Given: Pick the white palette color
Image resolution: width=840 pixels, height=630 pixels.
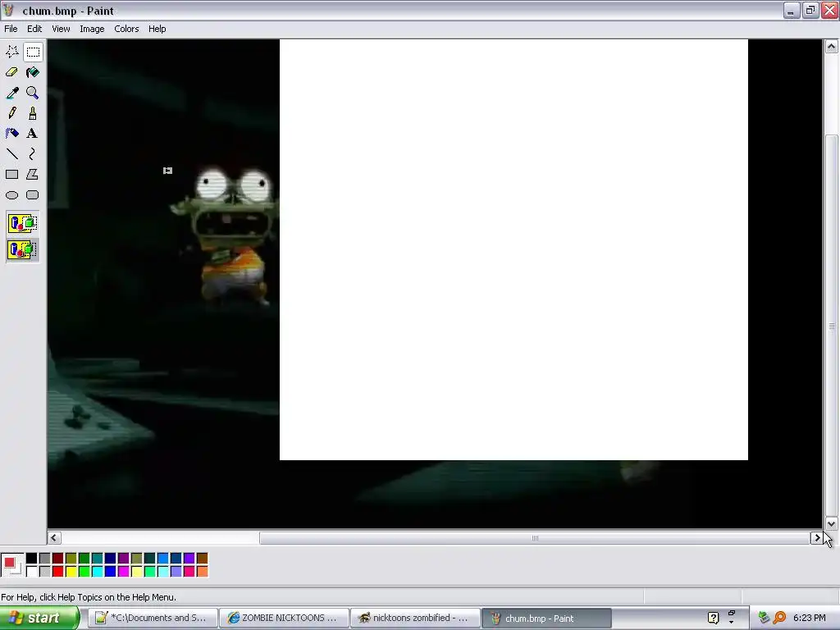Looking at the screenshot, I should pos(32,572).
